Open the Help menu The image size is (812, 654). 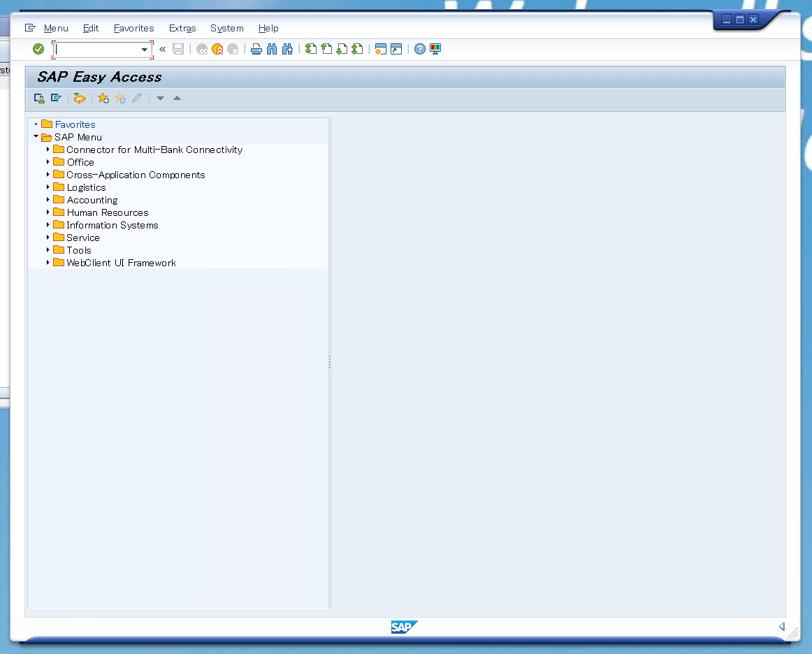pos(268,29)
